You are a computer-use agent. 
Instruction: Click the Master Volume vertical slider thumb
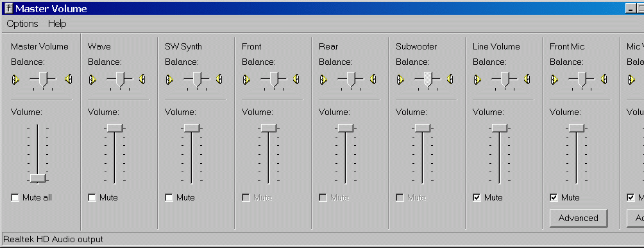coord(38,178)
